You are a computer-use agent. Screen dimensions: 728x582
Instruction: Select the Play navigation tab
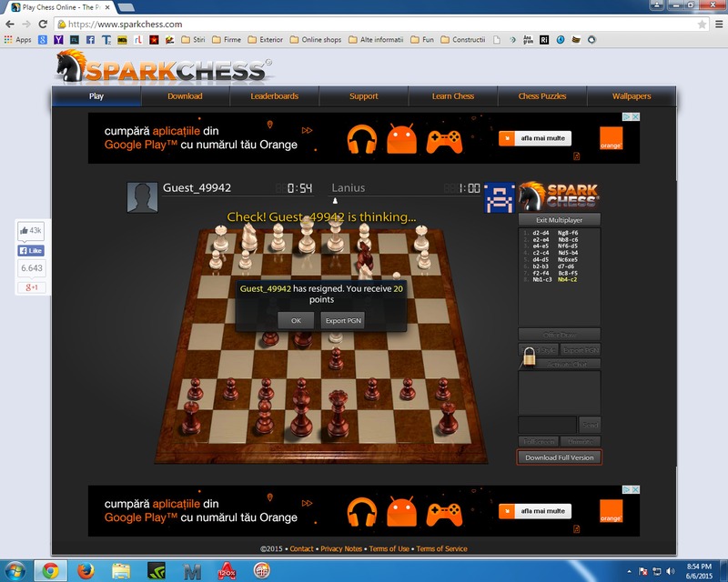click(96, 96)
